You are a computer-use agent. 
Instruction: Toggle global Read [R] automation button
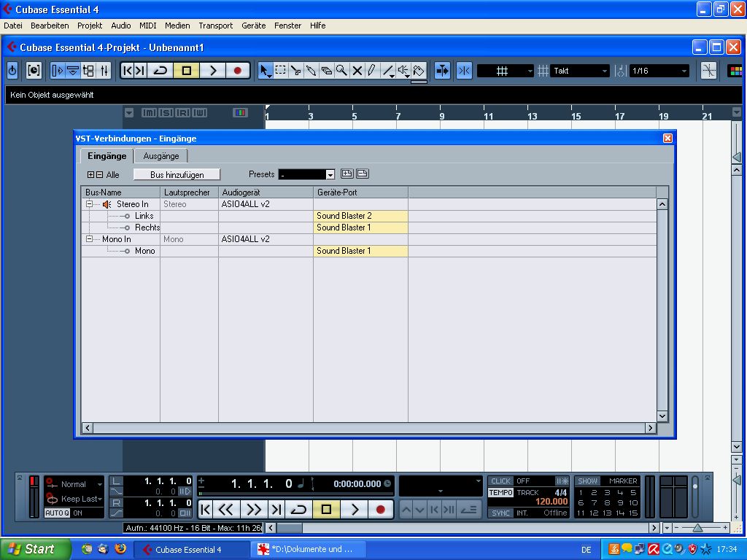click(182, 113)
